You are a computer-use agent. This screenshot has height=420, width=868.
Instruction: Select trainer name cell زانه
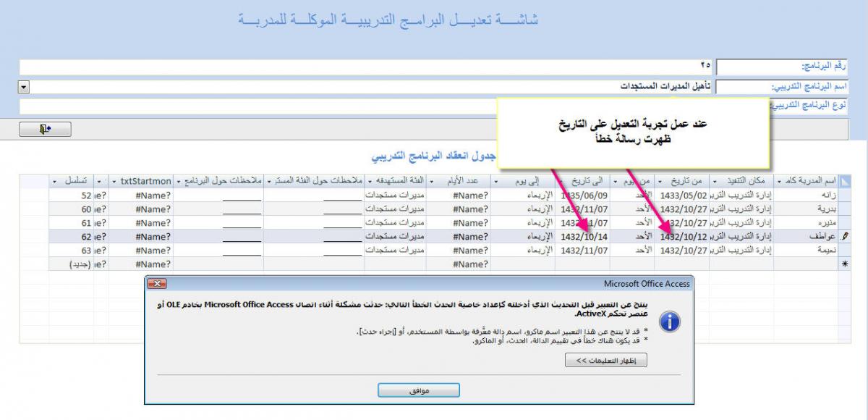coord(806,195)
